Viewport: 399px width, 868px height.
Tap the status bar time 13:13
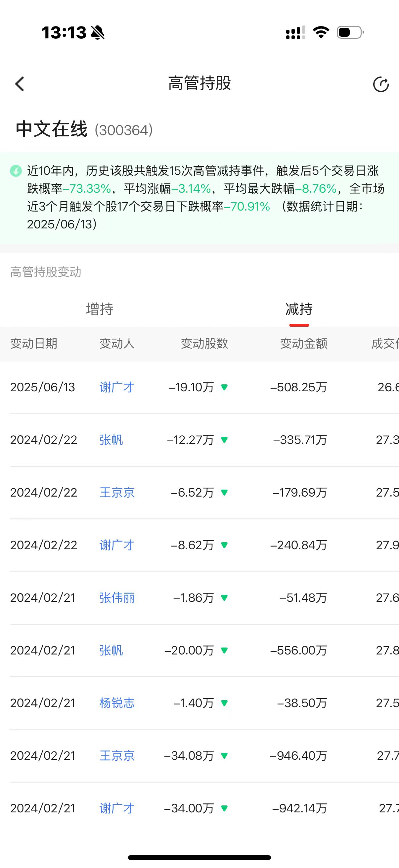click(x=64, y=33)
